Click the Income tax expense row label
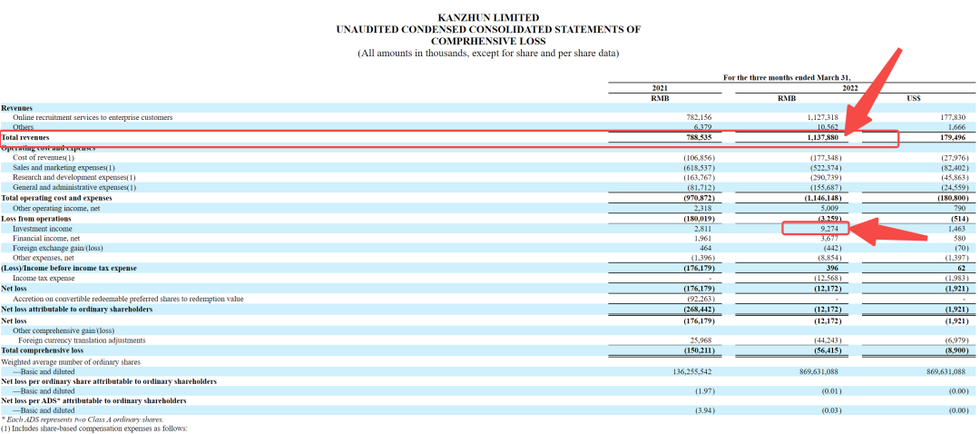 tap(43, 278)
